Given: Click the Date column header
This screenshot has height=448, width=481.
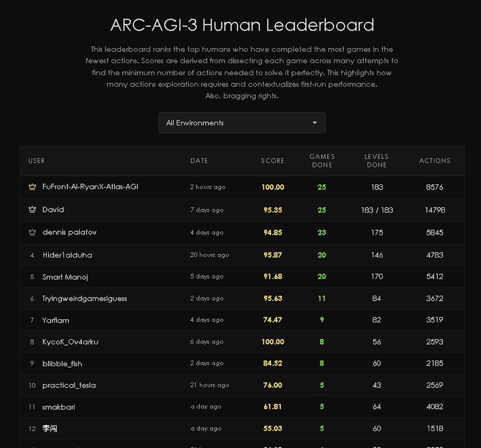Looking at the screenshot, I should click(199, 161).
